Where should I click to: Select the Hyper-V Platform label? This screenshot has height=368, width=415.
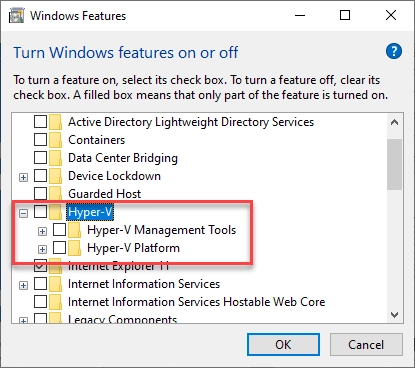click(x=133, y=248)
